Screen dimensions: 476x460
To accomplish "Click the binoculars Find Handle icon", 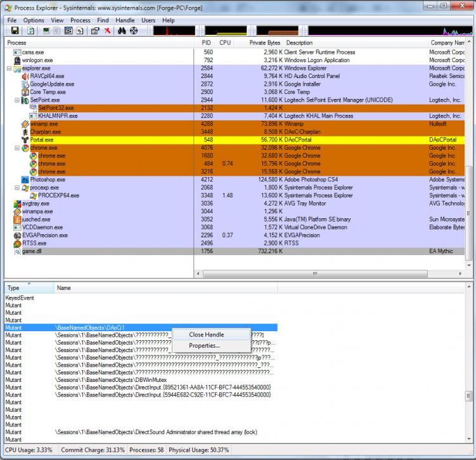I will click(x=122, y=30).
